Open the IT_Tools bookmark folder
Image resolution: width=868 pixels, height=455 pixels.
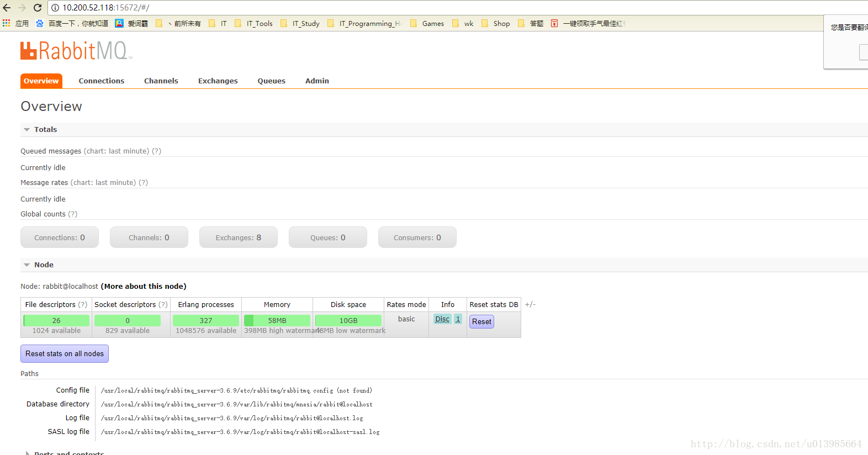pos(253,23)
